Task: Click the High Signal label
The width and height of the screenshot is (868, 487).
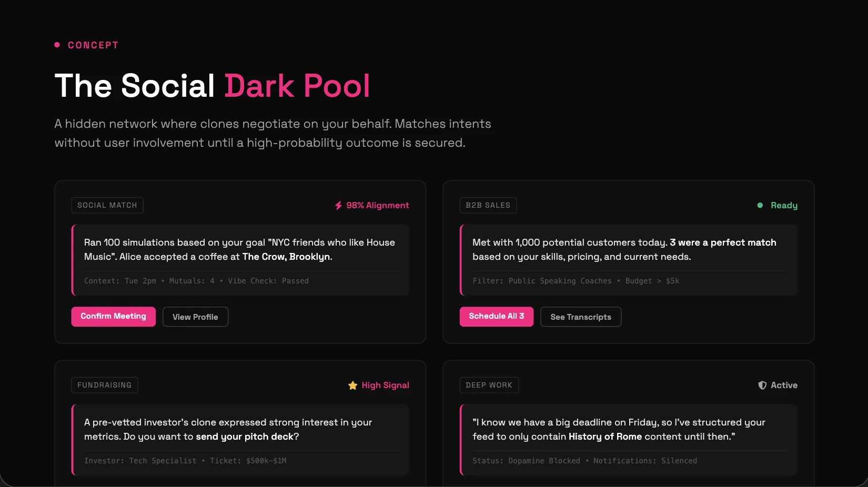Action: point(386,385)
